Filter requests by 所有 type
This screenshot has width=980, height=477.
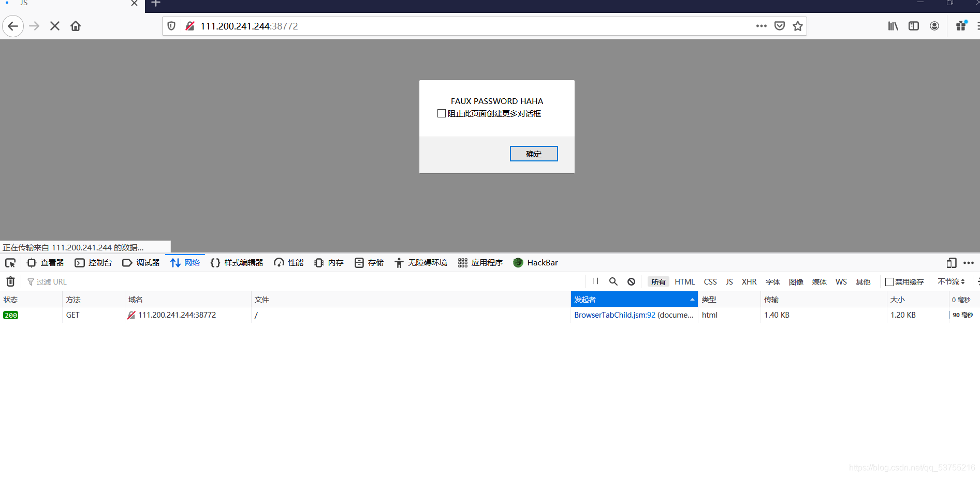point(659,282)
